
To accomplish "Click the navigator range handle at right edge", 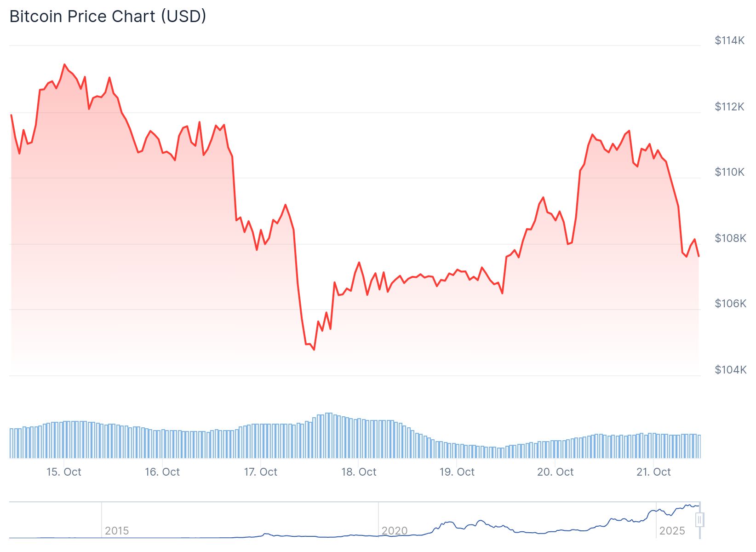I will pos(699,520).
